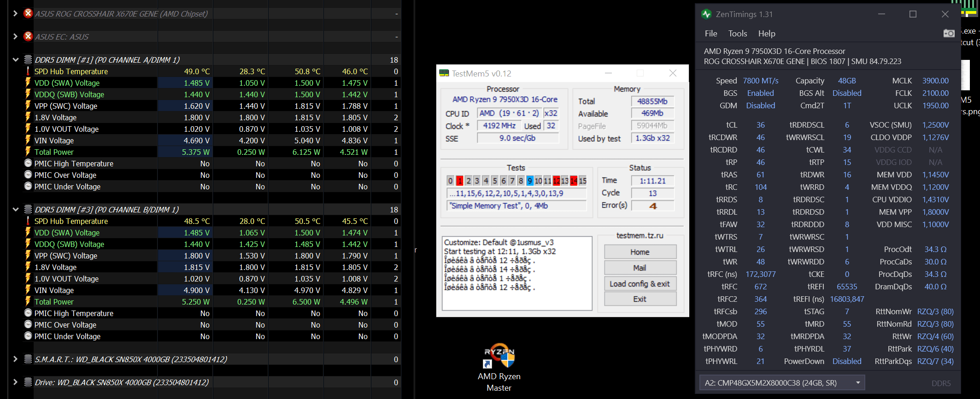Image resolution: width=980 pixels, height=399 pixels.
Task: Collapse the DDR5 DIMM [#1] sensor group
Action: click(15, 59)
